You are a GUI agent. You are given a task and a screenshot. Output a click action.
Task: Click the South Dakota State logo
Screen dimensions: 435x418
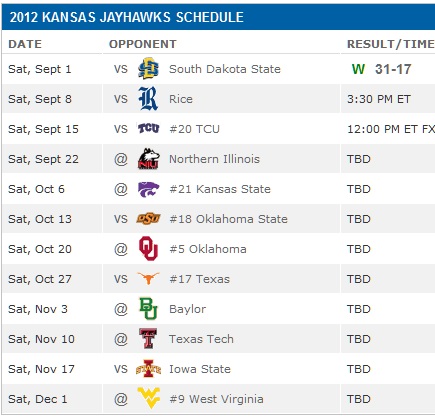tap(148, 69)
